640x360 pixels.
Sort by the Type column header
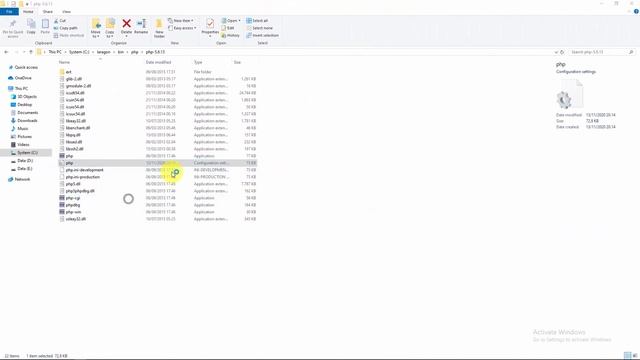pos(198,62)
